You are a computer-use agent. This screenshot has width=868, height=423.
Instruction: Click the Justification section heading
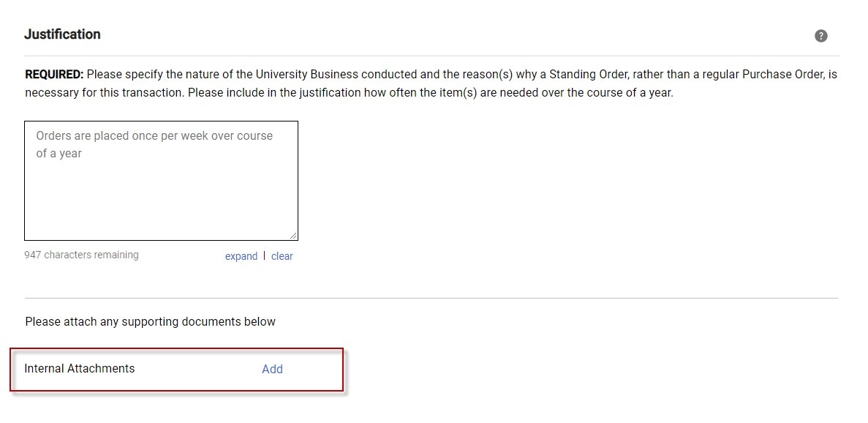tap(62, 34)
